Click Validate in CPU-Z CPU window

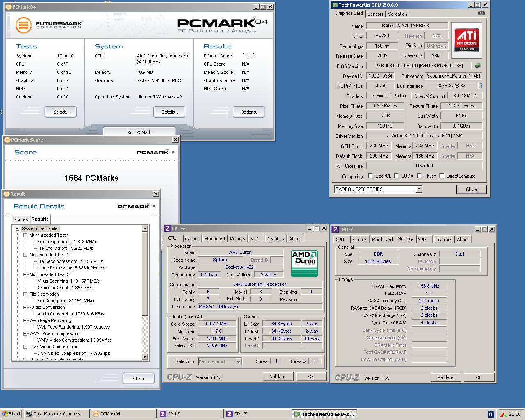[278, 377]
